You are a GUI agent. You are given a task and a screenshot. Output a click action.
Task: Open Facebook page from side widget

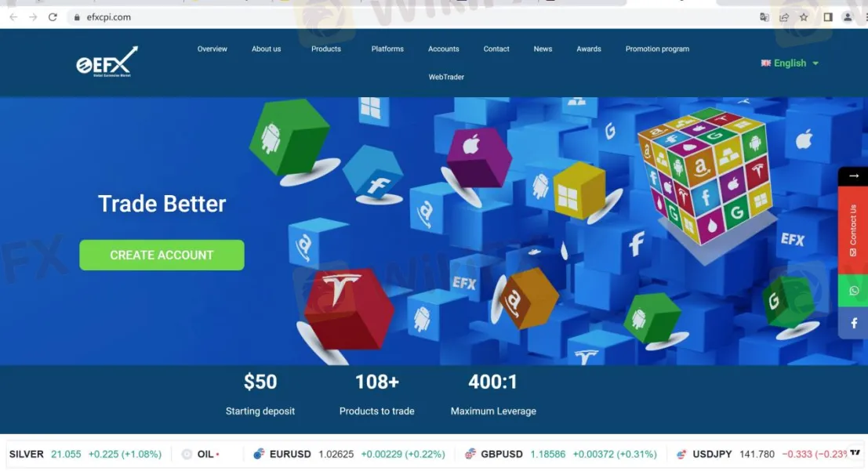[x=853, y=323]
